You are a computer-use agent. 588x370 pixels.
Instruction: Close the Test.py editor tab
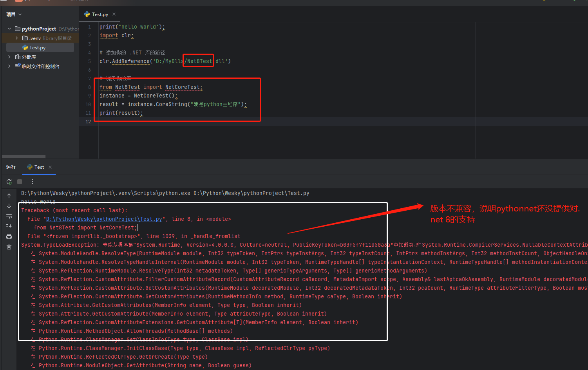[x=114, y=14]
